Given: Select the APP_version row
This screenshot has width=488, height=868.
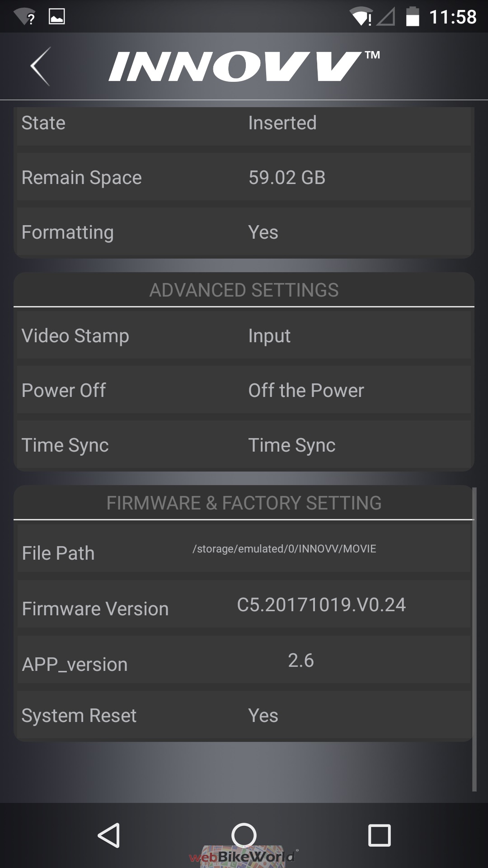Looking at the screenshot, I should click(244, 661).
